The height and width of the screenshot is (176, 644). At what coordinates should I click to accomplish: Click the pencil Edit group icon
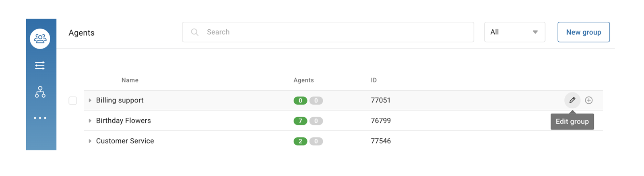point(572,100)
